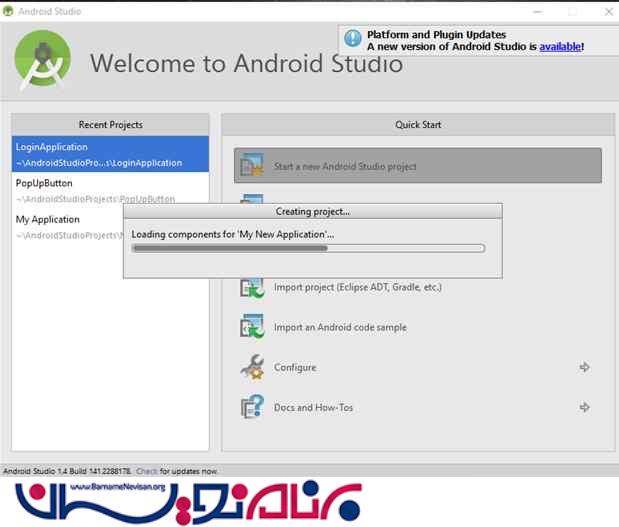Click the 'Creating project...' dialog title
Viewport: 619px width, 527px height.
[313, 212]
